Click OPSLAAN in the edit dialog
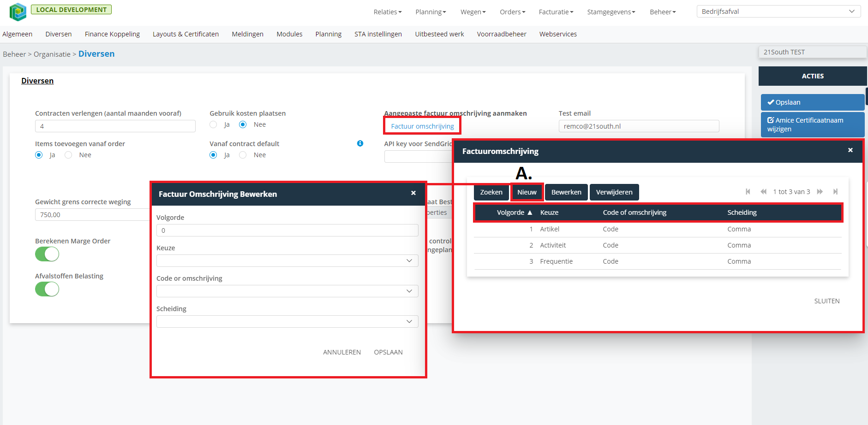This screenshot has width=868, height=425. (388, 352)
